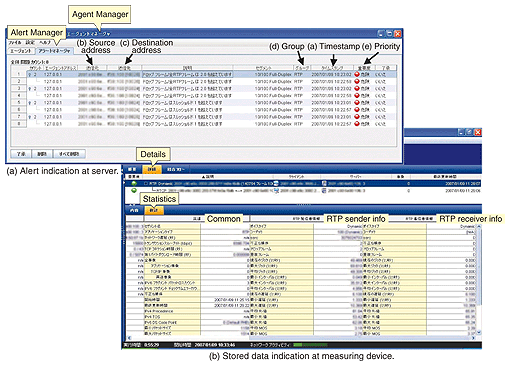The image size is (510, 366).
Task: Click the すべて削除 delete-all button
Action: click(x=69, y=154)
